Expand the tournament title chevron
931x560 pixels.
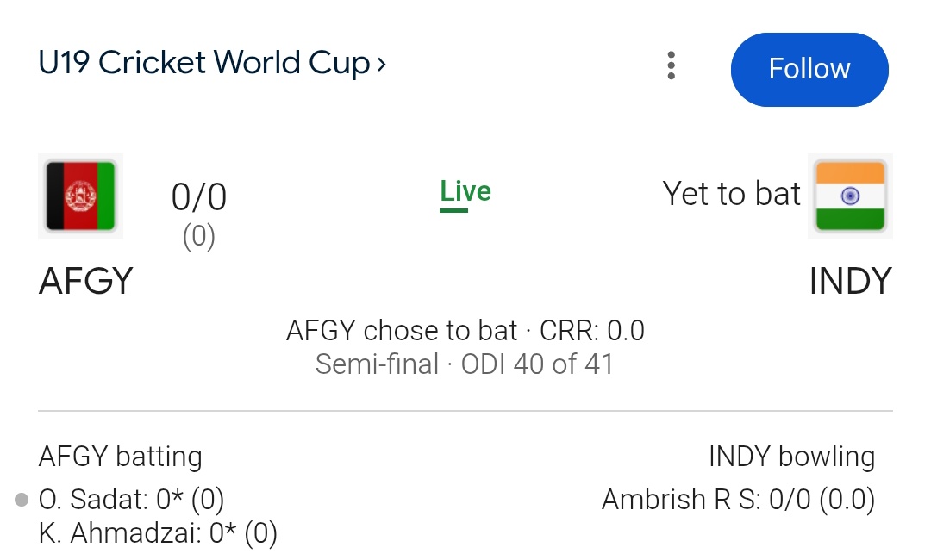tap(382, 64)
